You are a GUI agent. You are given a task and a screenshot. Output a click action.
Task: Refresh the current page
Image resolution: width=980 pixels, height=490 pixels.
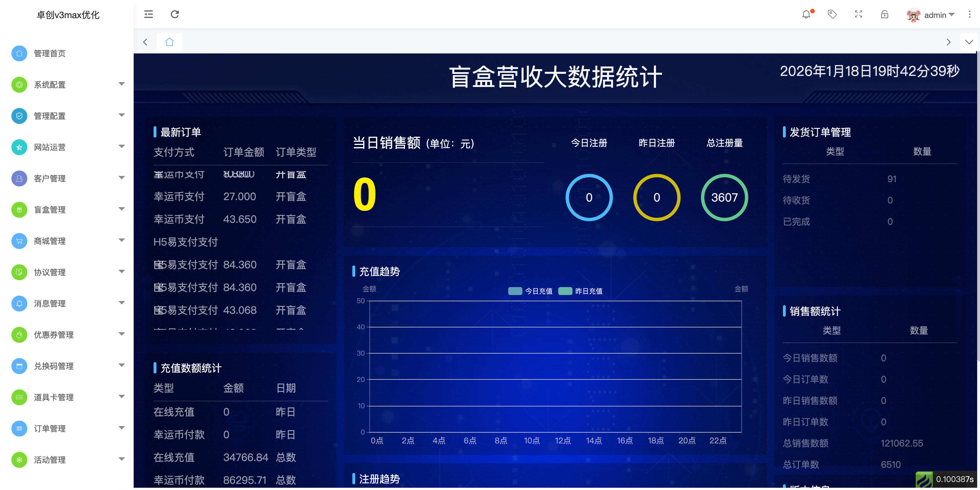[175, 14]
